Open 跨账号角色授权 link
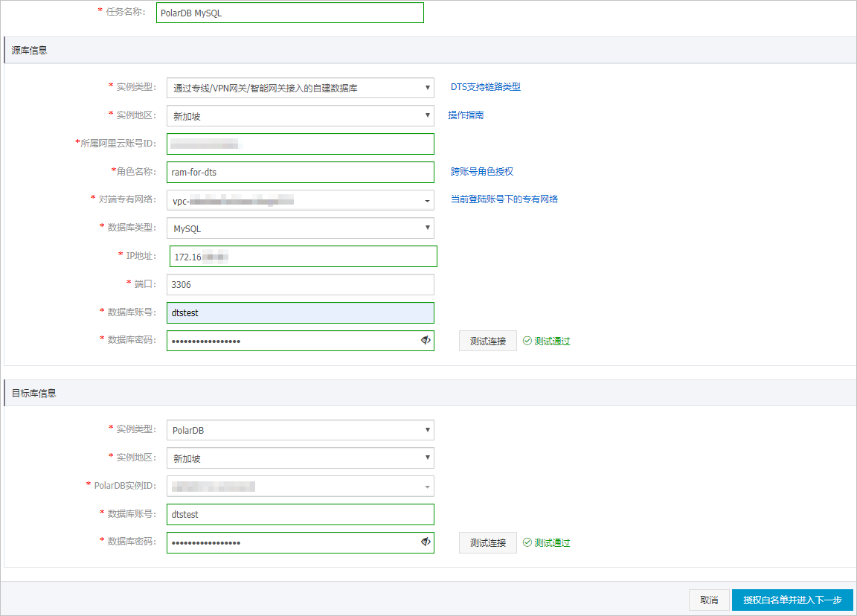857x616 pixels. coord(481,172)
